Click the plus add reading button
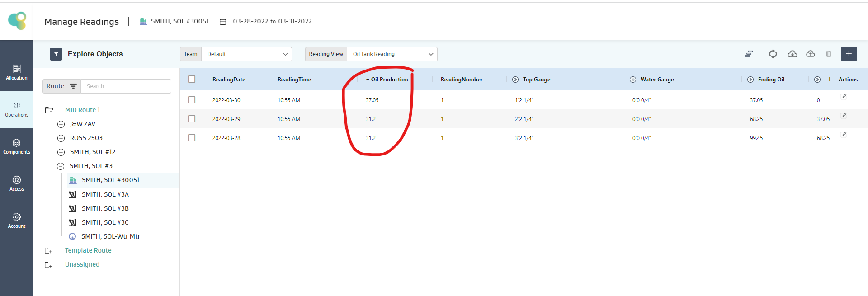The height and width of the screenshot is (296, 868). tap(849, 54)
